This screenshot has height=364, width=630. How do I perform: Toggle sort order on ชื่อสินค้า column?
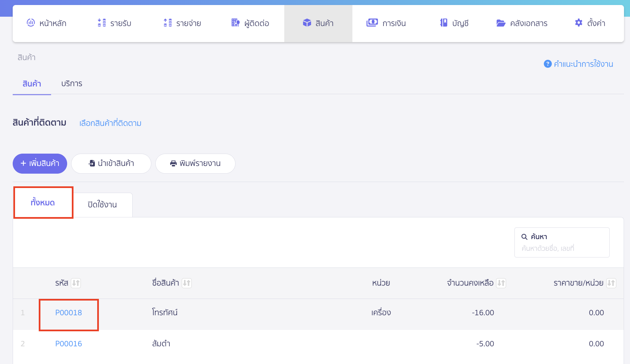pyautogui.click(x=187, y=283)
